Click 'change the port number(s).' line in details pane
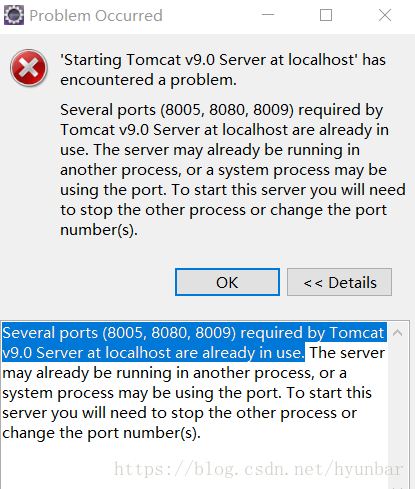This screenshot has width=415, height=489. coord(102,433)
